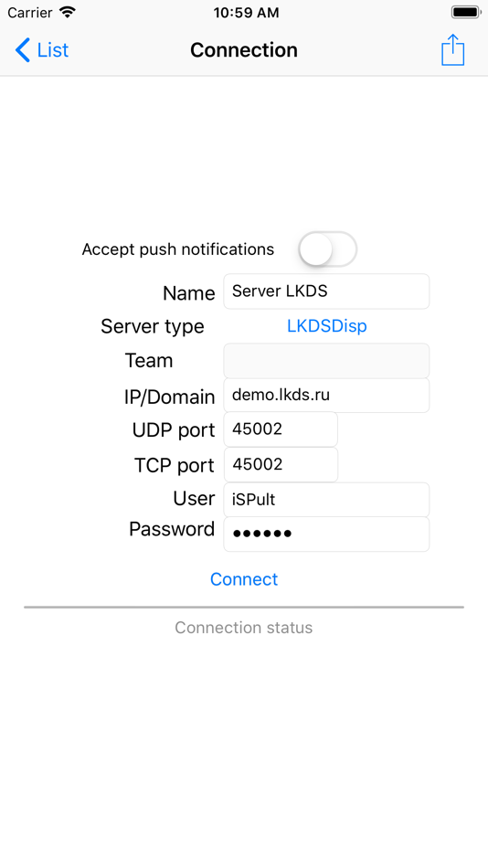This screenshot has width=488, height=868.
Task: Tap the Carrier text in status bar
Action: click(30, 12)
